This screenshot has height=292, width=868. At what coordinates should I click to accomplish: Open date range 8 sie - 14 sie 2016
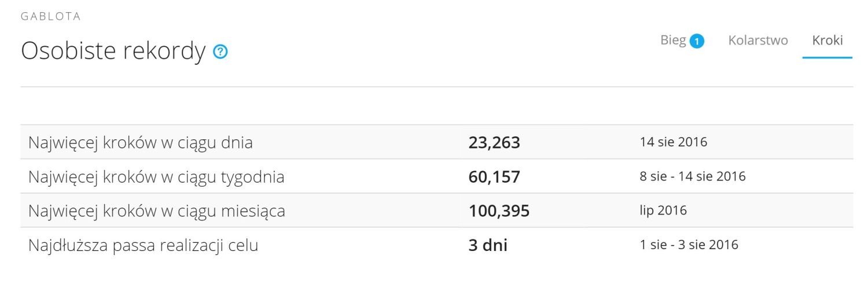pyautogui.click(x=693, y=176)
